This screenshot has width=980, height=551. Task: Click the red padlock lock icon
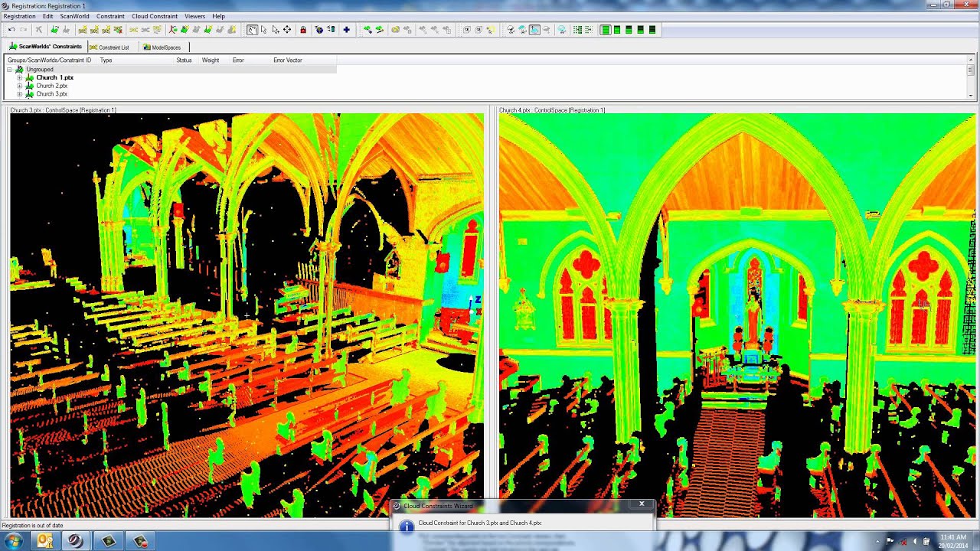point(303,30)
